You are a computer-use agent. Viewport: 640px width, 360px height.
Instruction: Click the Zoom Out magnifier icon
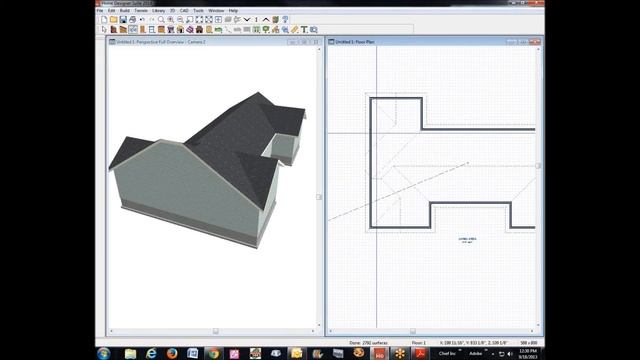(x=180, y=20)
